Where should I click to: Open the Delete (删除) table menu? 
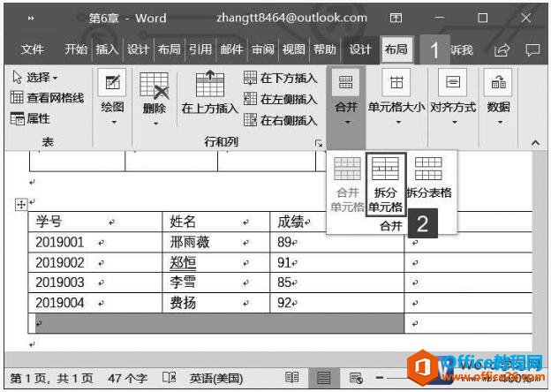155,99
